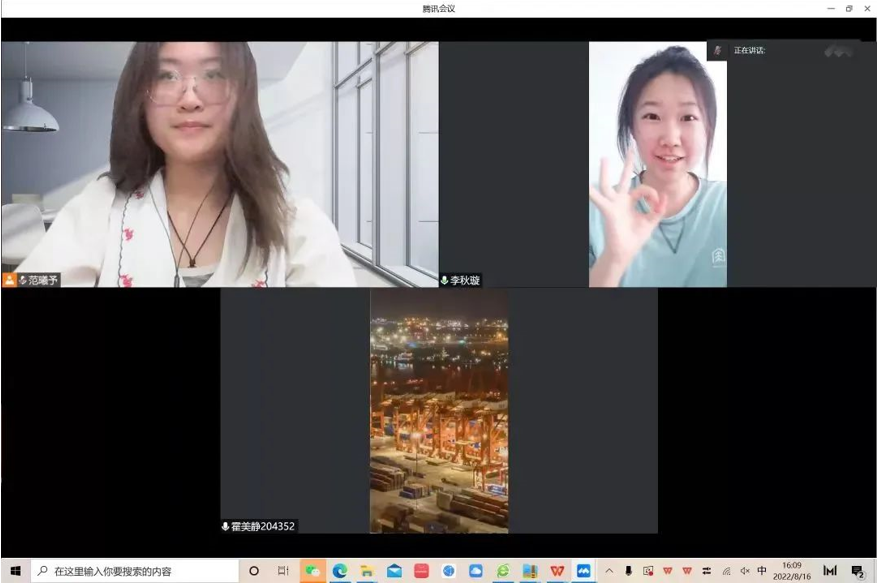Expand hidden system tray icons
Viewport: 879px width, 586px height.
pyautogui.click(x=609, y=571)
